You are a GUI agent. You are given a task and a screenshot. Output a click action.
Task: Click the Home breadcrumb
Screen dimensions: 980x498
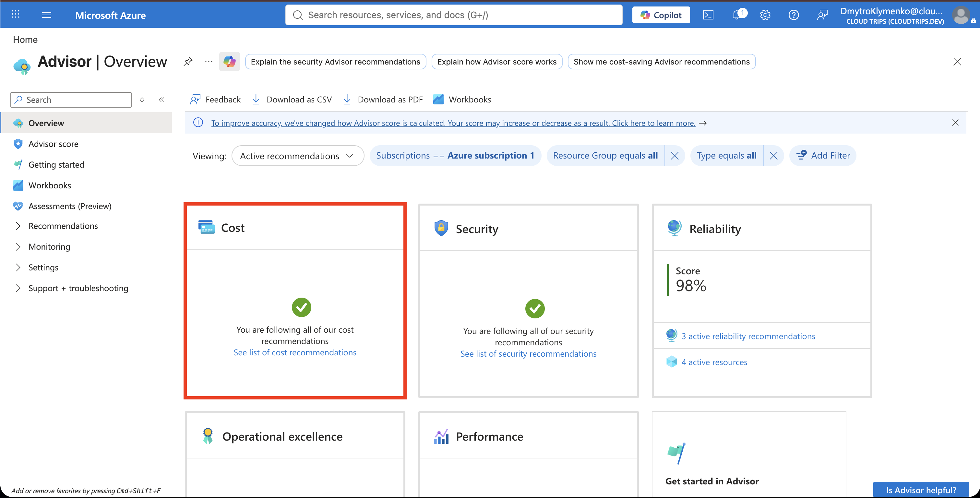coord(25,40)
